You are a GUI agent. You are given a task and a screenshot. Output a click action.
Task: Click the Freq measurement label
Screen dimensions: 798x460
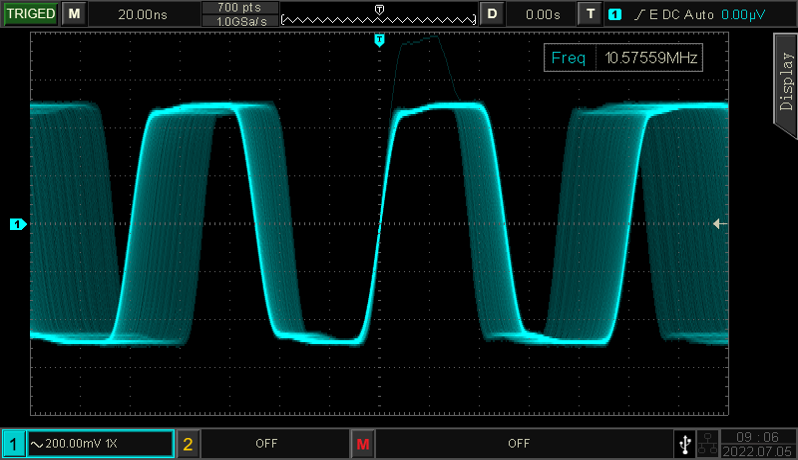[x=568, y=58]
